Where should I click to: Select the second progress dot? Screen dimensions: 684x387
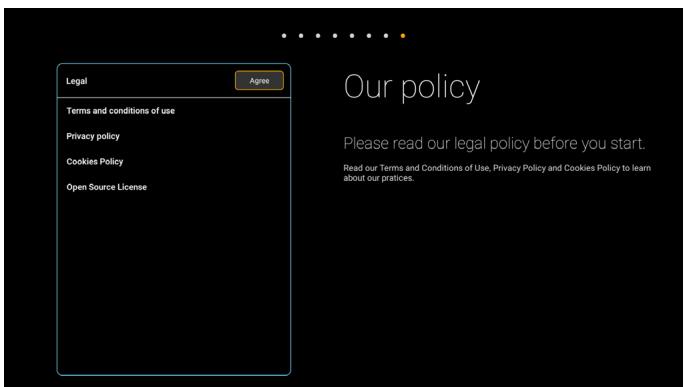point(301,36)
